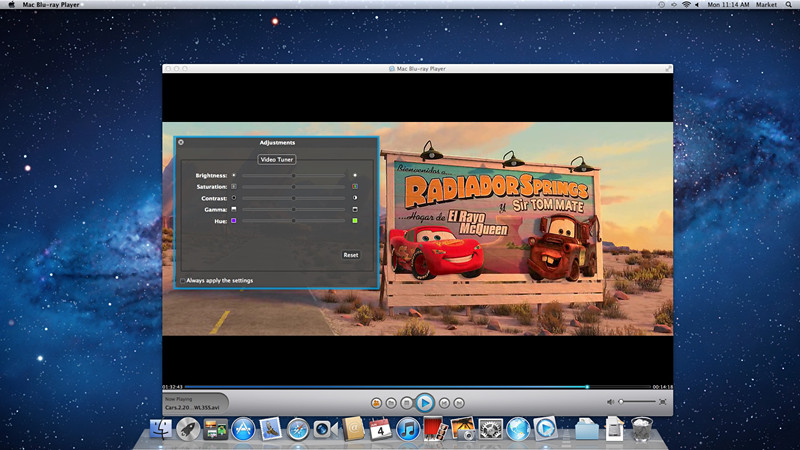Screen dimensions: 800x450
Task: Click the speaker mute icon
Action: [x=610, y=402]
